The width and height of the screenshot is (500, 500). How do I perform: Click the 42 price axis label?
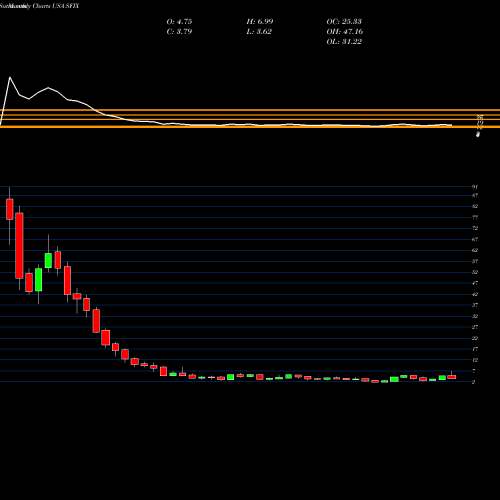pyautogui.click(x=475, y=294)
